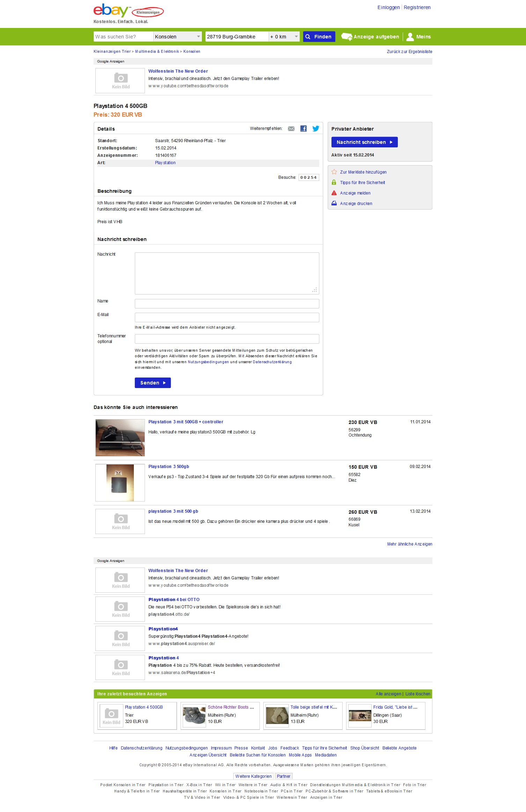Click into the Nachricht text area
The height and width of the screenshot is (812, 526).
pos(227,273)
